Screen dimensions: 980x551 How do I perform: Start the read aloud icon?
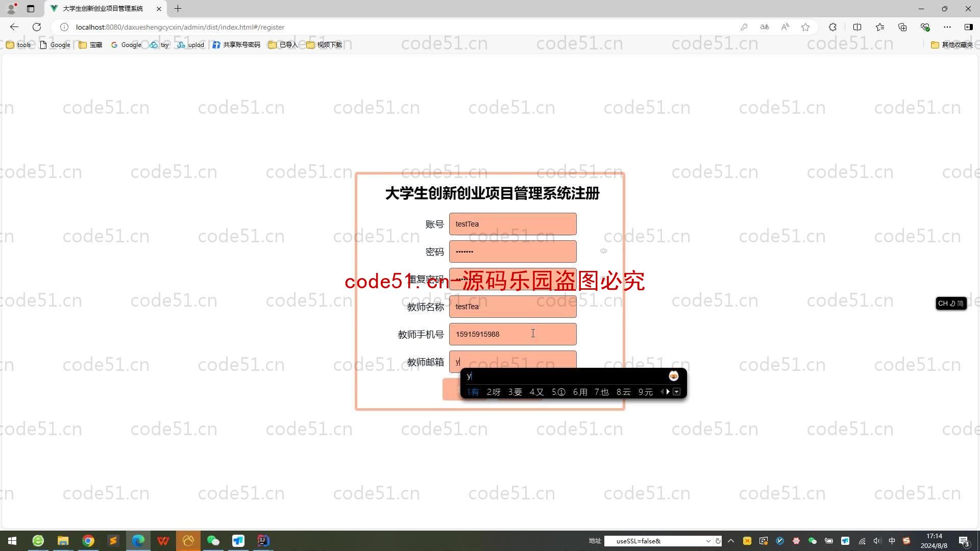tap(785, 27)
